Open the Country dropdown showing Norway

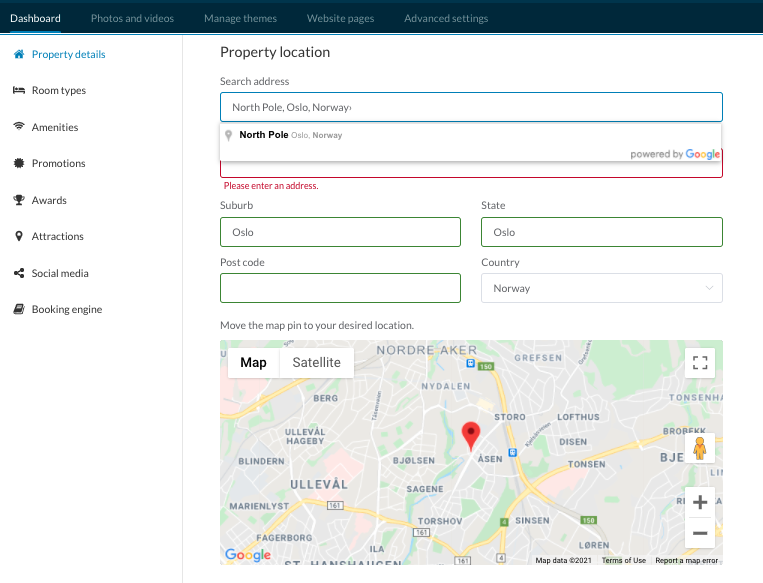pos(601,288)
